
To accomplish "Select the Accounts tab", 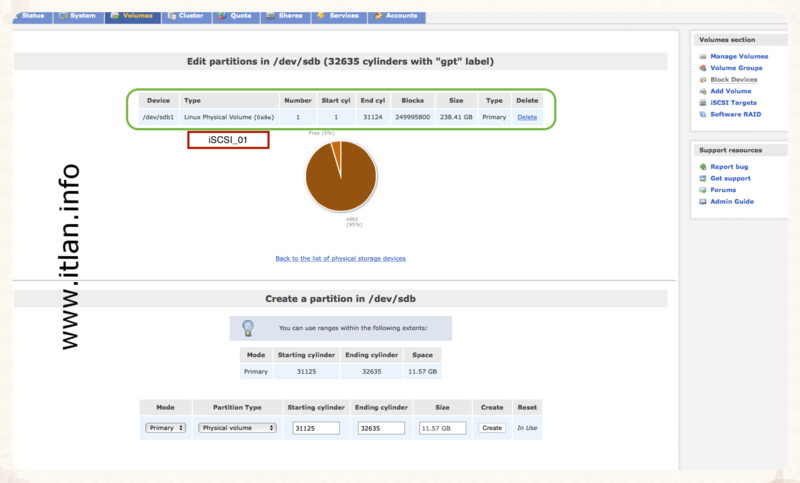I will (395, 16).
